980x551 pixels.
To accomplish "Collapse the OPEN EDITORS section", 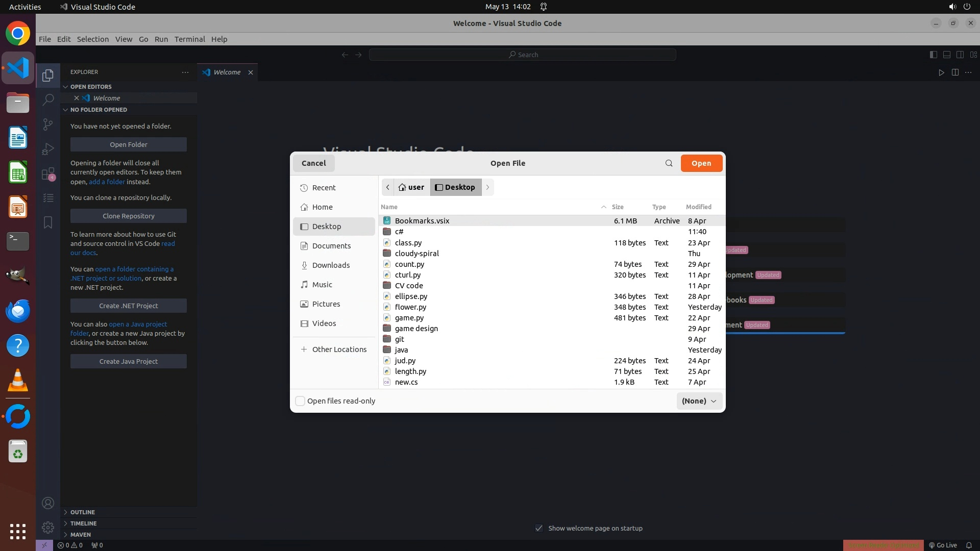I will (90, 87).
